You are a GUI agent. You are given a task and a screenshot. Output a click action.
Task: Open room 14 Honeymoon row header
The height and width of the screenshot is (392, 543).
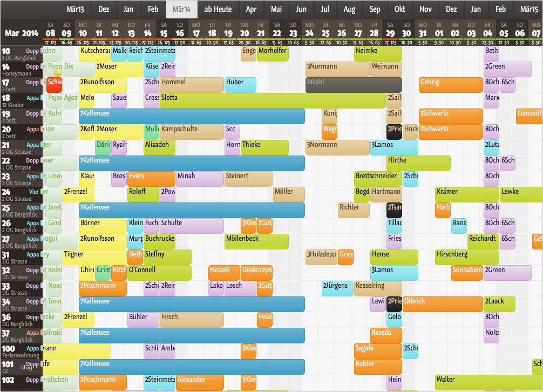pyautogui.click(x=22, y=70)
